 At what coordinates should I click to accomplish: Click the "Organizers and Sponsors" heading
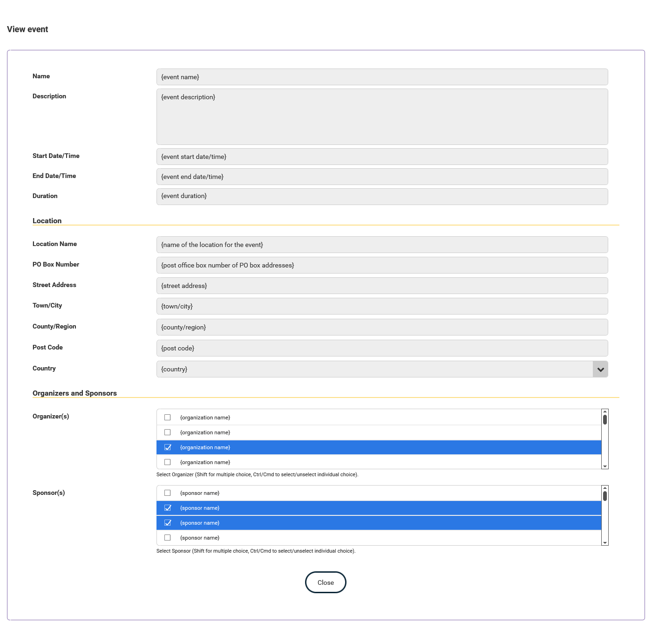75,393
